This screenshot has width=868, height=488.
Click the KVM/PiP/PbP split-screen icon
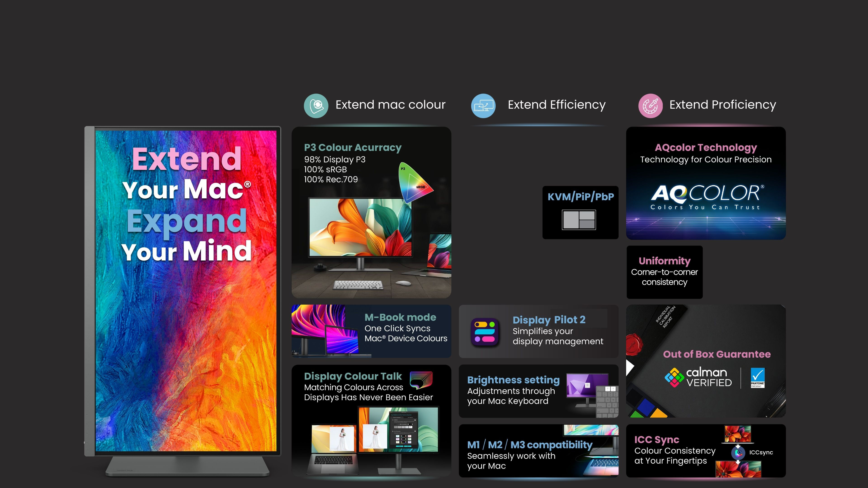[x=579, y=220]
